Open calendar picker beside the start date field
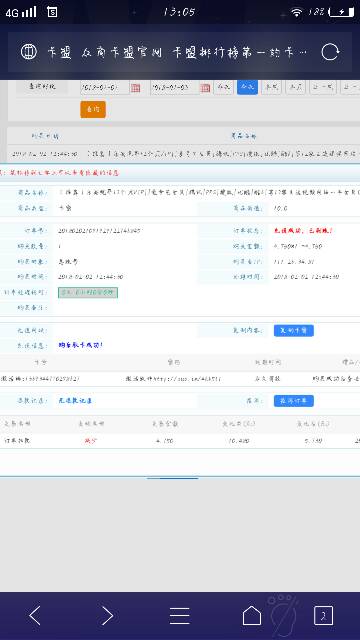This screenshot has width=360, height=640. click(135, 88)
